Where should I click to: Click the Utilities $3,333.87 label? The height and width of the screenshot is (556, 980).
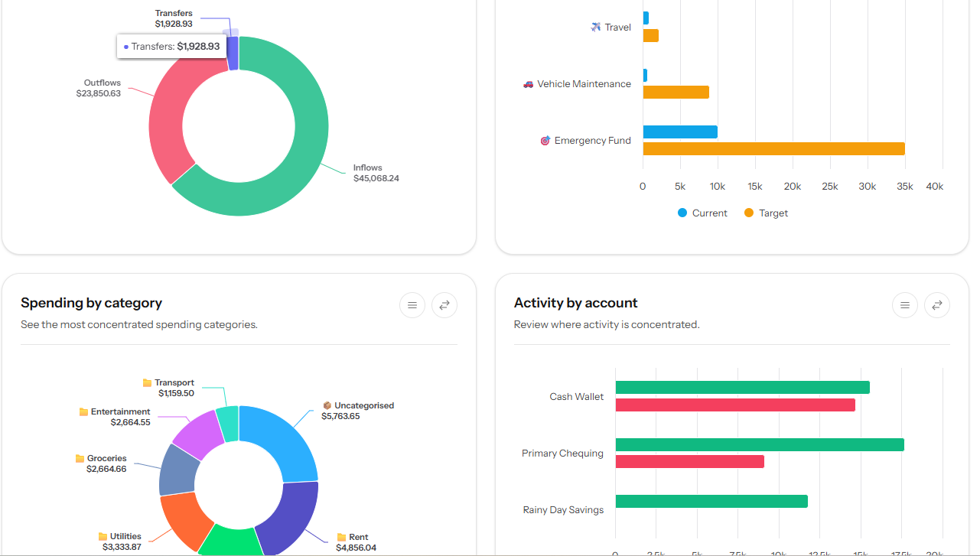coord(120,542)
